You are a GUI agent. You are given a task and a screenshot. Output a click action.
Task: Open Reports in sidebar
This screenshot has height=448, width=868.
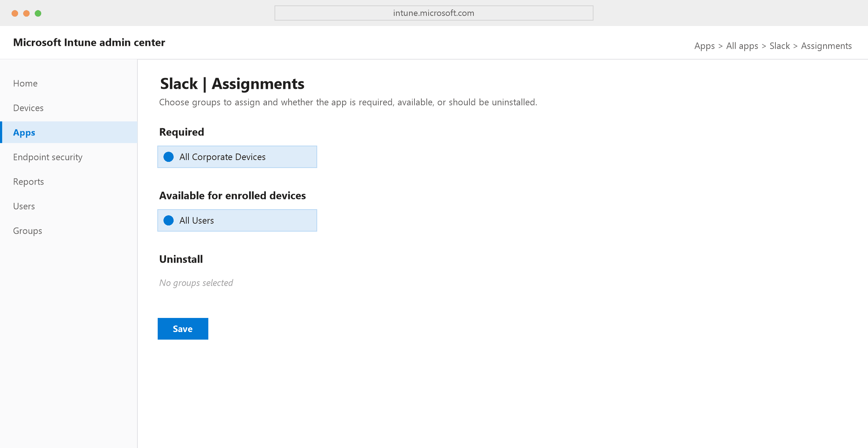[69, 182]
